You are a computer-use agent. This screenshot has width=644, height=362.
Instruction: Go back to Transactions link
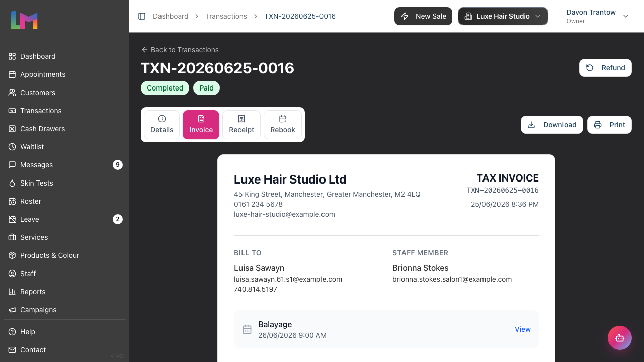180,50
